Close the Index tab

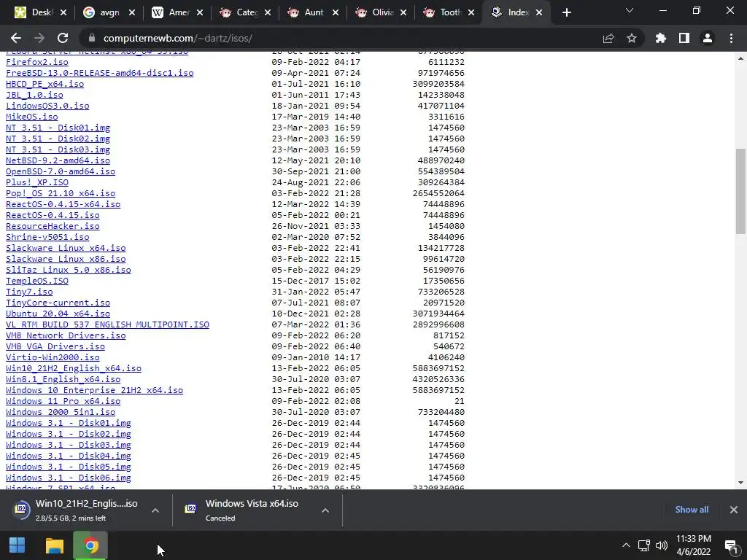(x=539, y=12)
